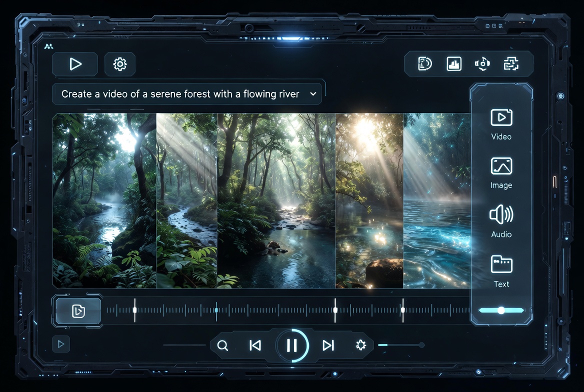Viewport: 584px width, 392px height.
Task: Click the small play expander at bottom left
Action: point(60,344)
